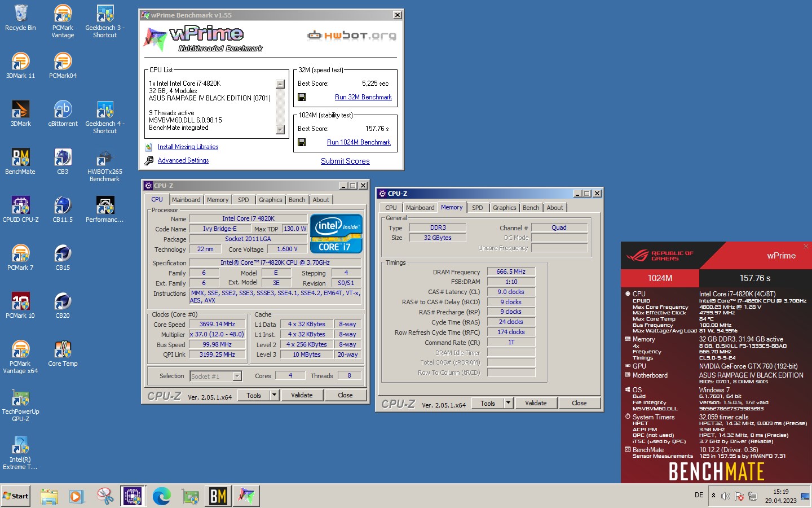Click Submit Scores link
This screenshot has width=812, height=508.
coord(345,161)
